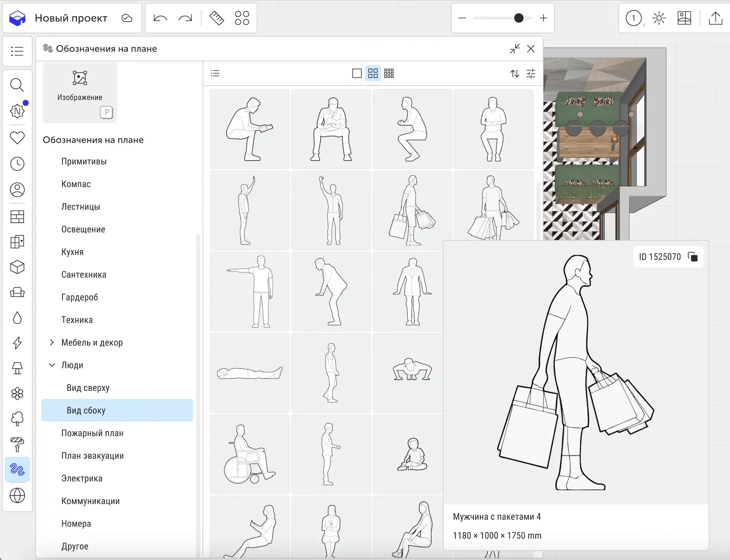Click the plan symbols squiggle icon
This screenshot has height=560, width=730.
click(x=17, y=470)
